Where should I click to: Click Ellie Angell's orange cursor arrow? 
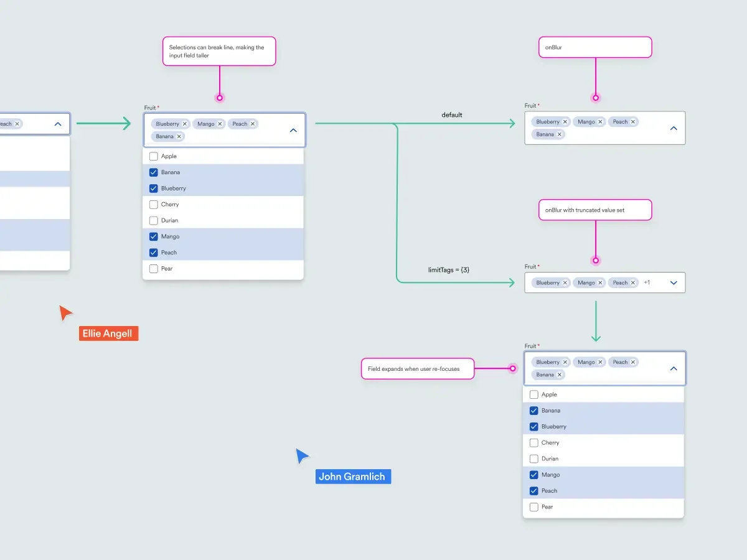click(65, 313)
